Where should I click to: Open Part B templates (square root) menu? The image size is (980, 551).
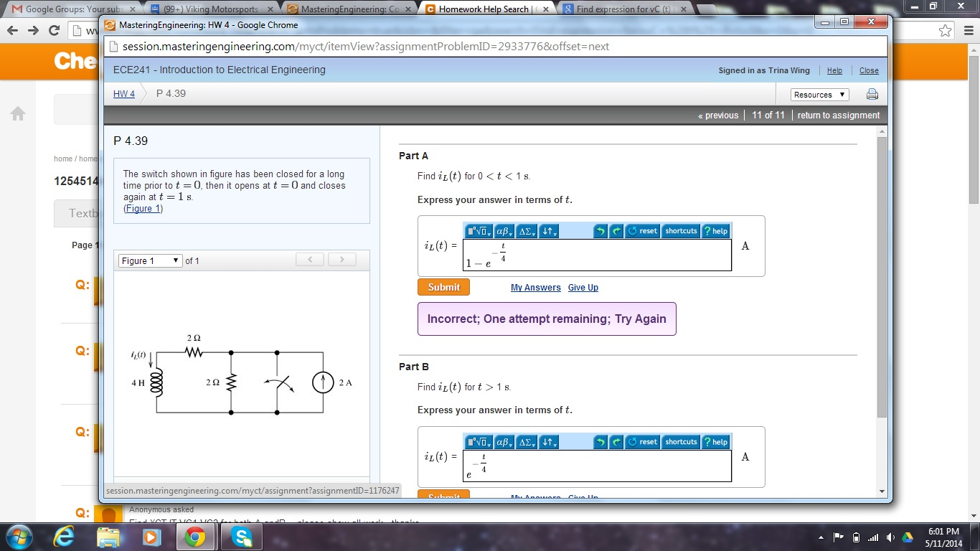click(x=479, y=442)
